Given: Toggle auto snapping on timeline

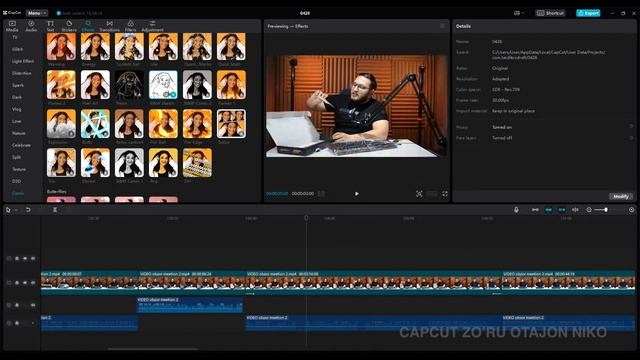Looking at the screenshot, I should click(x=549, y=210).
